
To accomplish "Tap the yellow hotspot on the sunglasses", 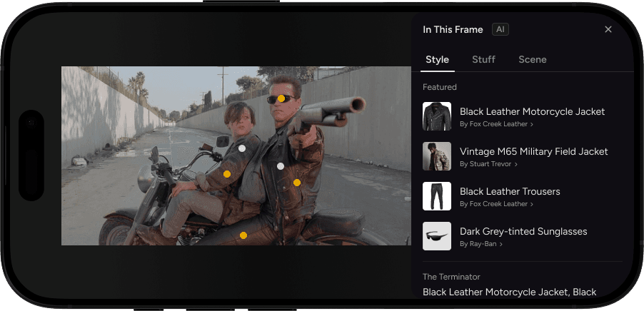I will [x=281, y=98].
